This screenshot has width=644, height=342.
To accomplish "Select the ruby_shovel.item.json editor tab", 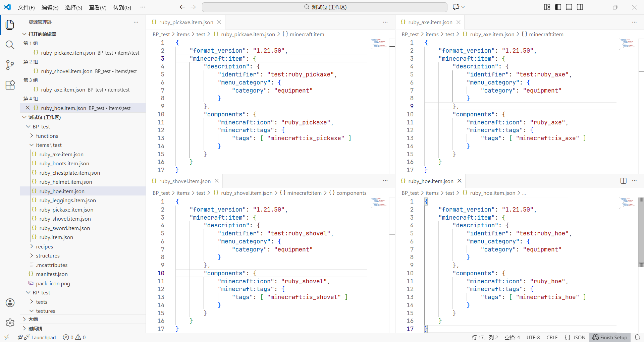I will click(185, 181).
